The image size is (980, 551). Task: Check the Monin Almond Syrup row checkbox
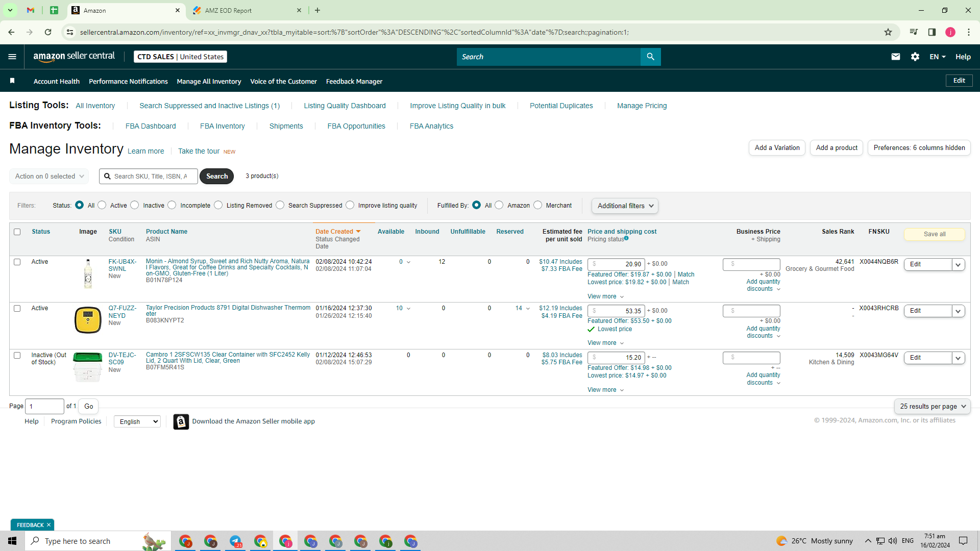pyautogui.click(x=17, y=262)
